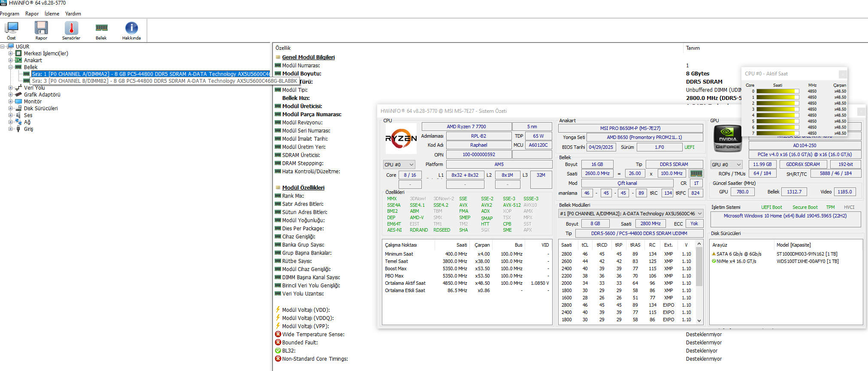Image resolution: width=868 pixels, height=371 pixels.
Task: Click the Boost Max row in Çalışma Noktası table
Action: pos(467,268)
